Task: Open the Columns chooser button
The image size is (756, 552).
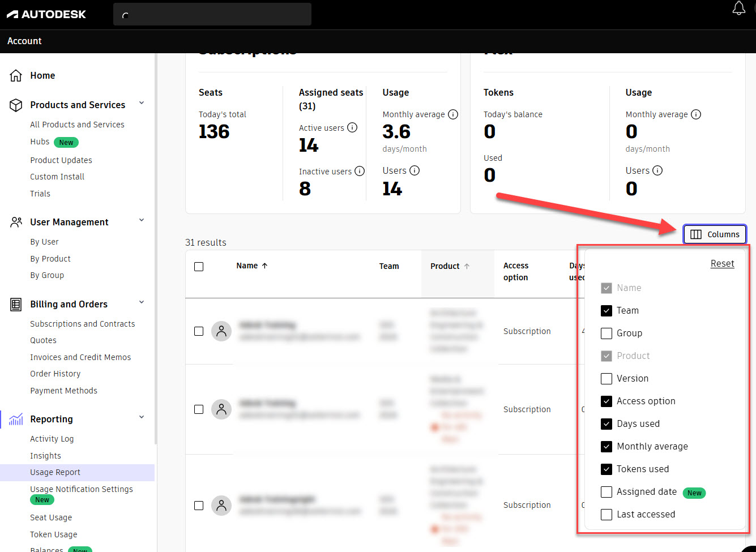Action: pyautogui.click(x=715, y=234)
